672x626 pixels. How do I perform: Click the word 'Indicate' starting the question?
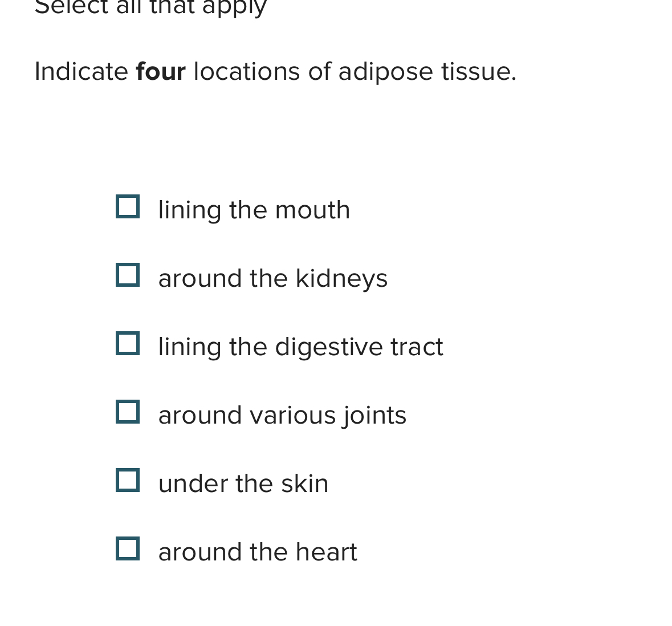point(82,71)
